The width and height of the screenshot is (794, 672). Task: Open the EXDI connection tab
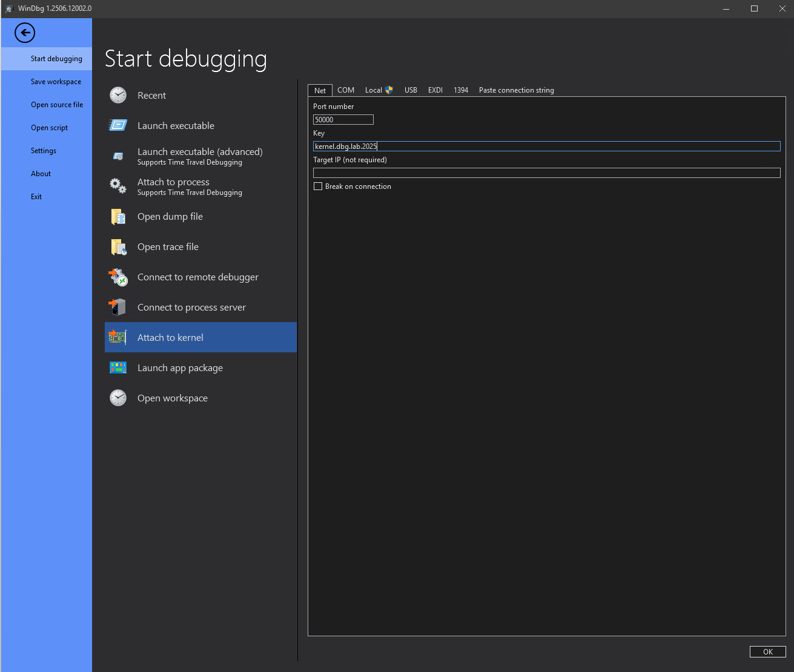[435, 90]
